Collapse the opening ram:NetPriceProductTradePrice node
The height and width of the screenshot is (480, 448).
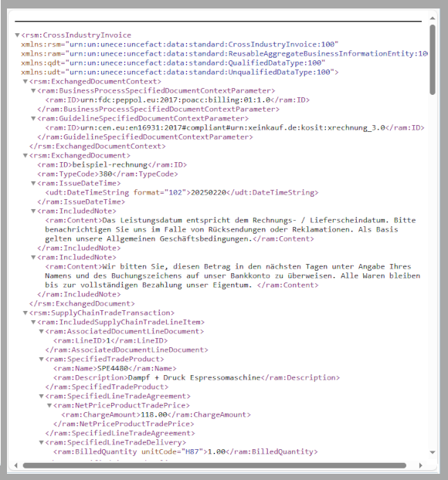coord(49,405)
